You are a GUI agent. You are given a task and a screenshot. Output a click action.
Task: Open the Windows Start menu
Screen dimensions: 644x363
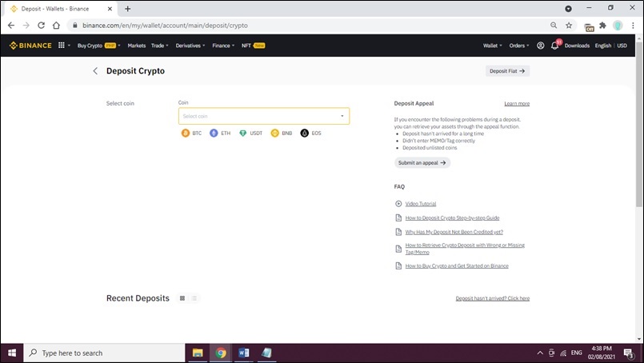pyautogui.click(x=12, y=353)
